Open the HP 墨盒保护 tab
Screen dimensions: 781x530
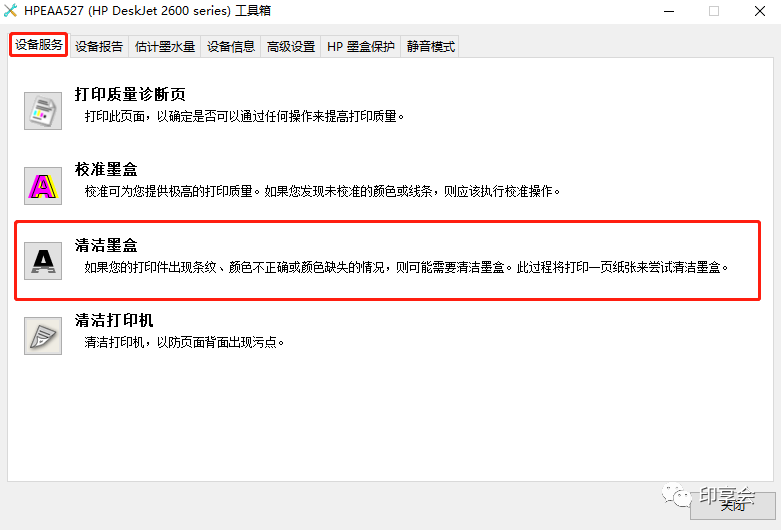tap(361, 47)
